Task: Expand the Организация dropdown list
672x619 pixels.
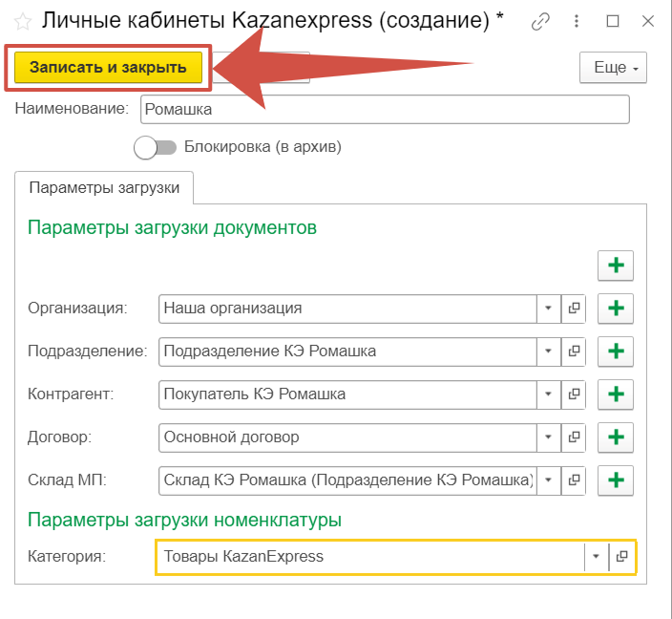Action: pyautogui.click(x=549, y=309)
